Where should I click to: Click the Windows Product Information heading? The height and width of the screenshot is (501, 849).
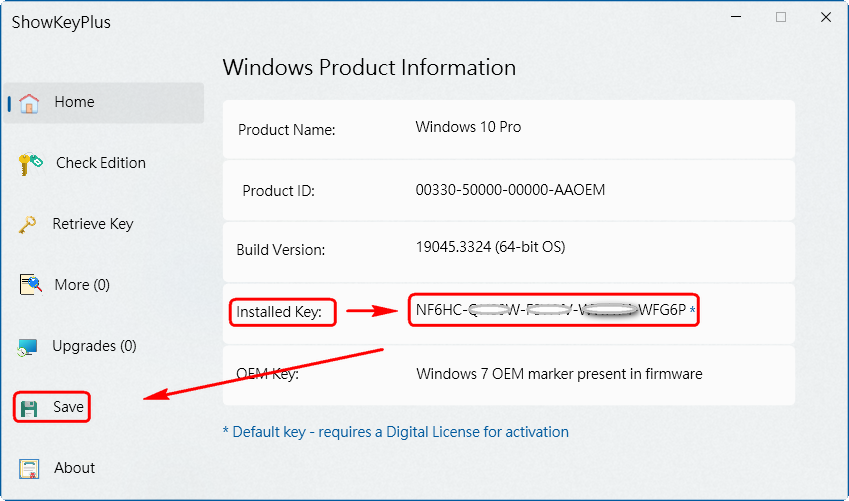pos(369,68)
